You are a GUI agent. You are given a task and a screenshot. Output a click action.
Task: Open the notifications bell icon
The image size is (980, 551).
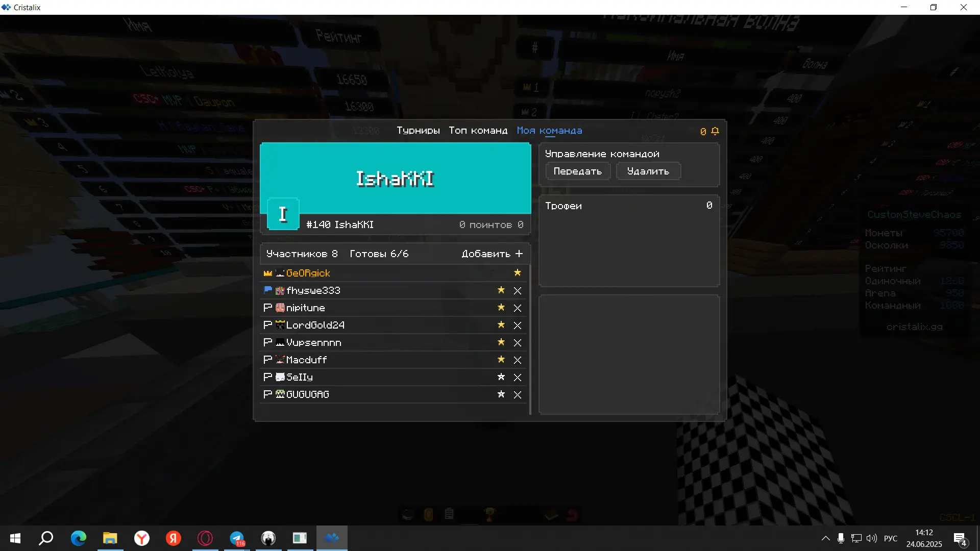coord(715,131)
